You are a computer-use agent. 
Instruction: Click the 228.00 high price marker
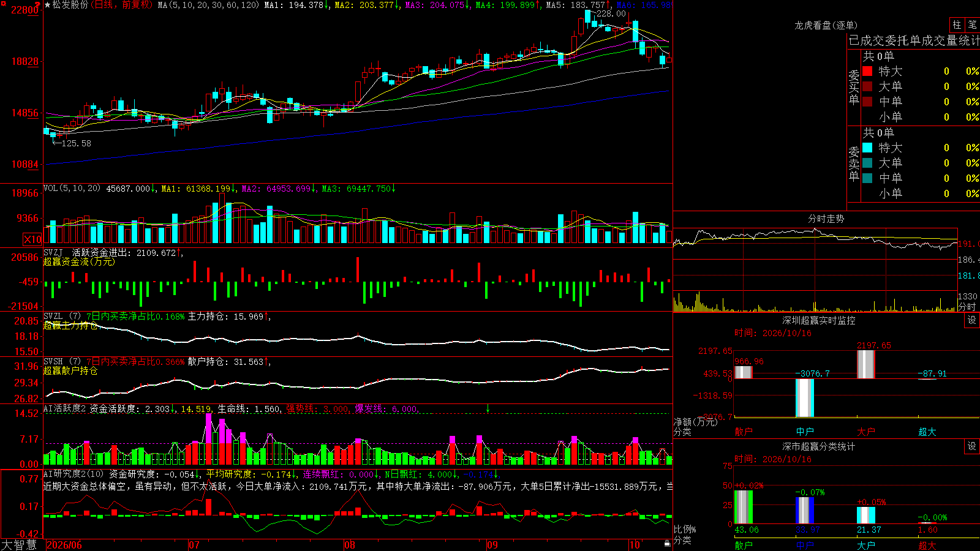pyautogui.click(x=611, y=13)
